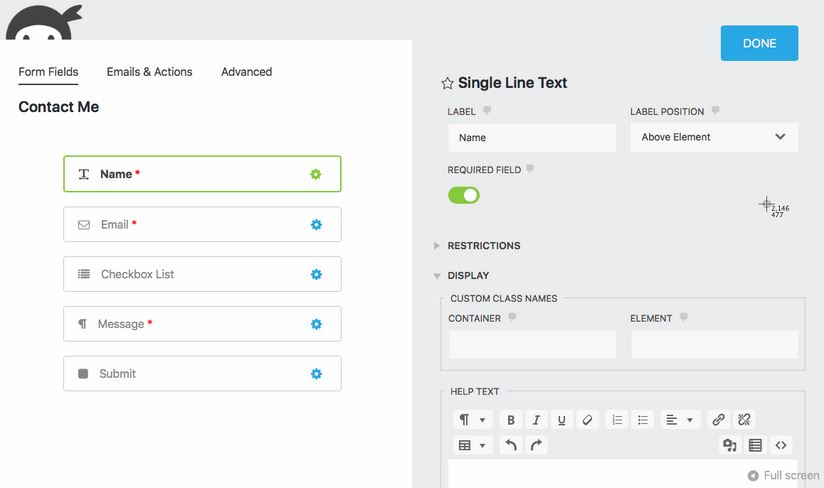
Task: Favorite the Single Line Text star
Action: [447, 83]
